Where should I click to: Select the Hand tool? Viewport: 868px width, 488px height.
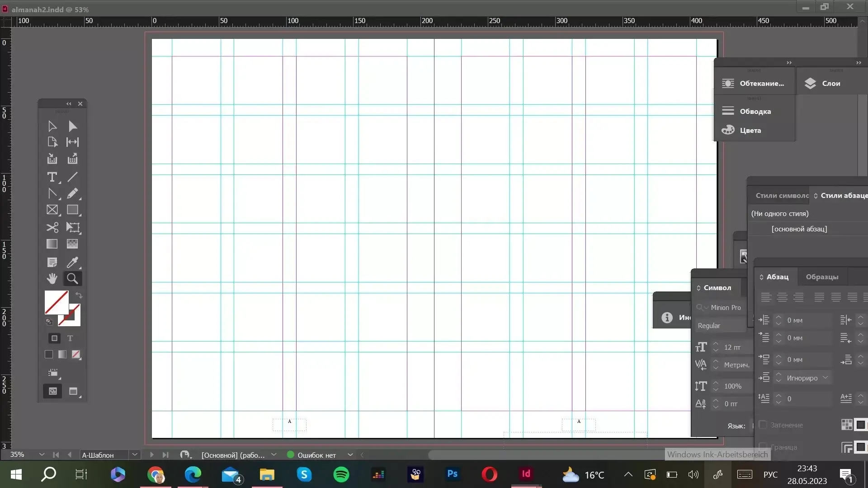[x=52, y=279]
